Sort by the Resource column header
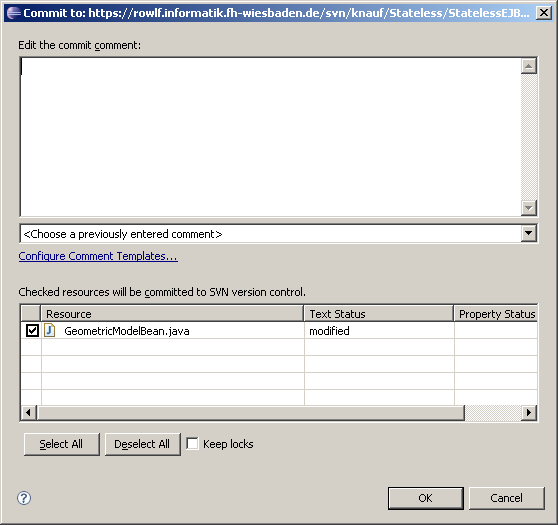 (x=172, y=314)
